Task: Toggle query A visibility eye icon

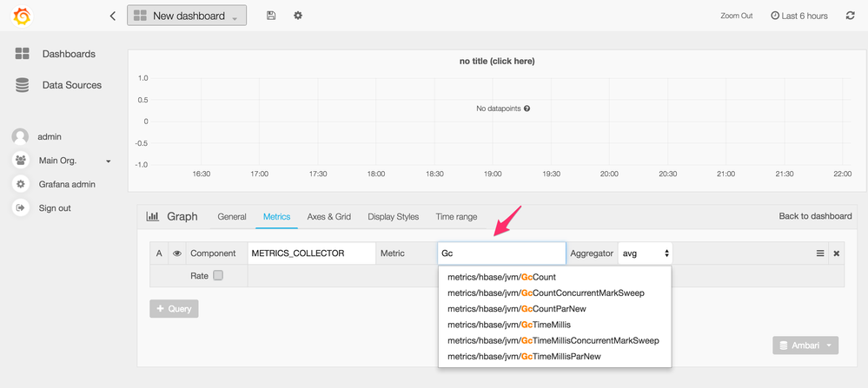Action: [177, 253]
